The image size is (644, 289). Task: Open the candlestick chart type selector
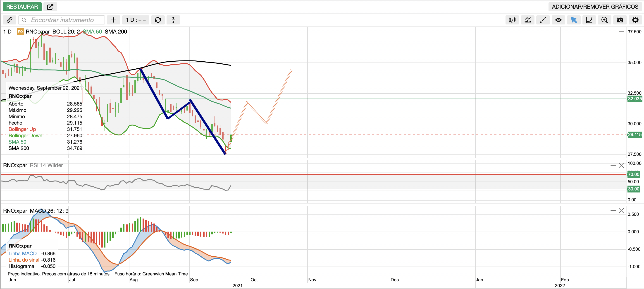point(512,20)
